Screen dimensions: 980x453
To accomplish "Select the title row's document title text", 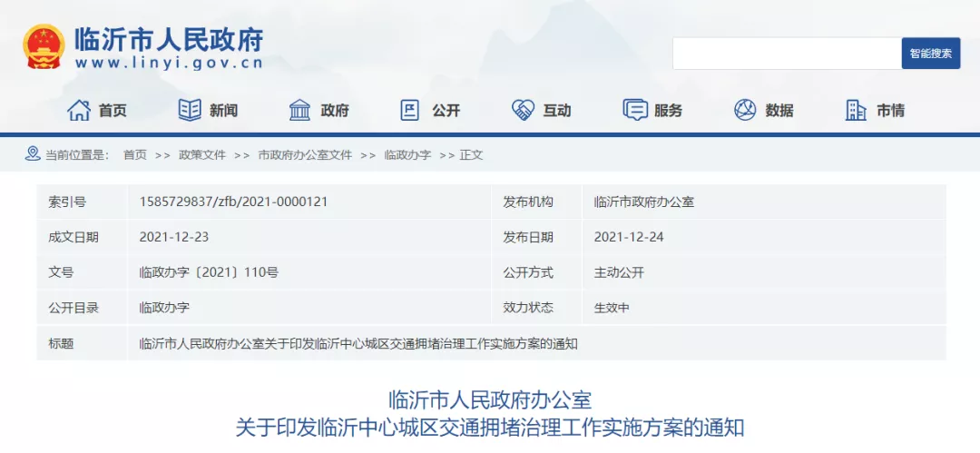I will [x=358, y=343].
